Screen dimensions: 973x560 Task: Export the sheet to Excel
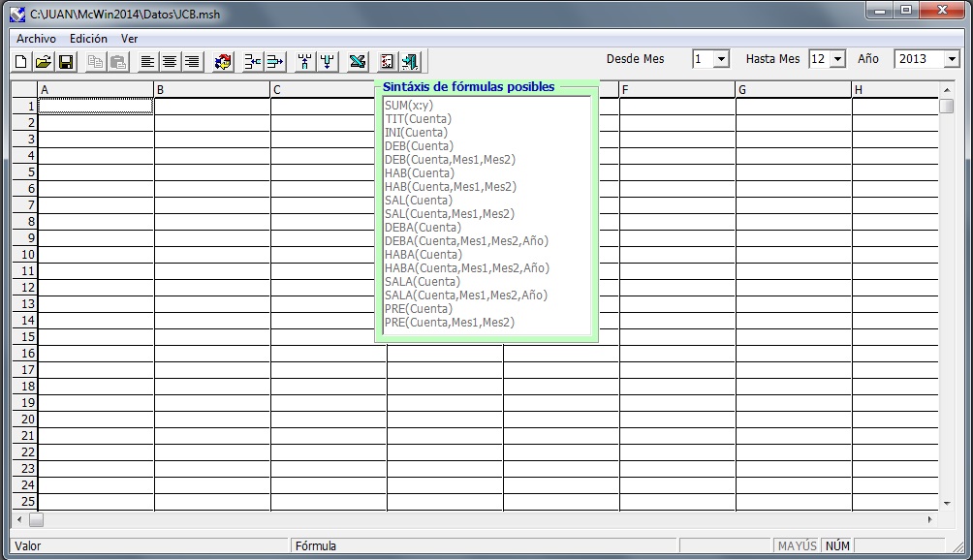(x=357, y=61)
